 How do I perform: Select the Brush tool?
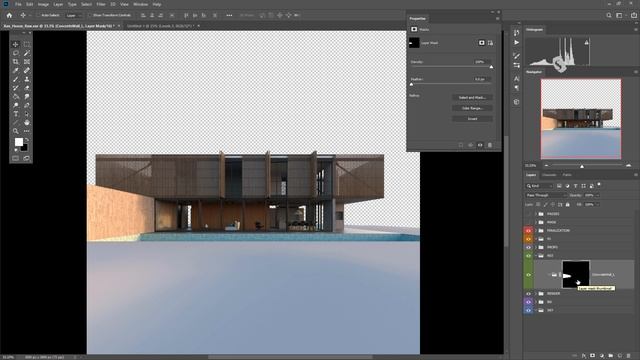click(16, 79)
